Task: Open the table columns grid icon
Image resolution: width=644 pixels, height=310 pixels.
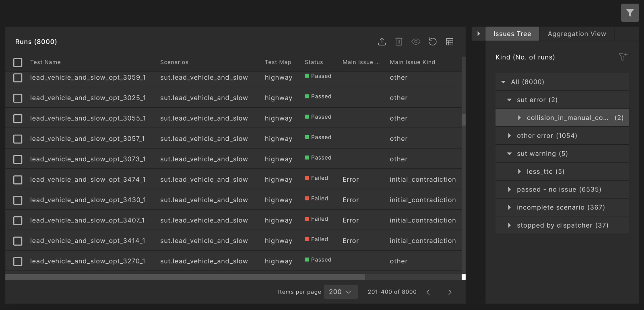Action: pyautogui.click(x=450, y=42)
